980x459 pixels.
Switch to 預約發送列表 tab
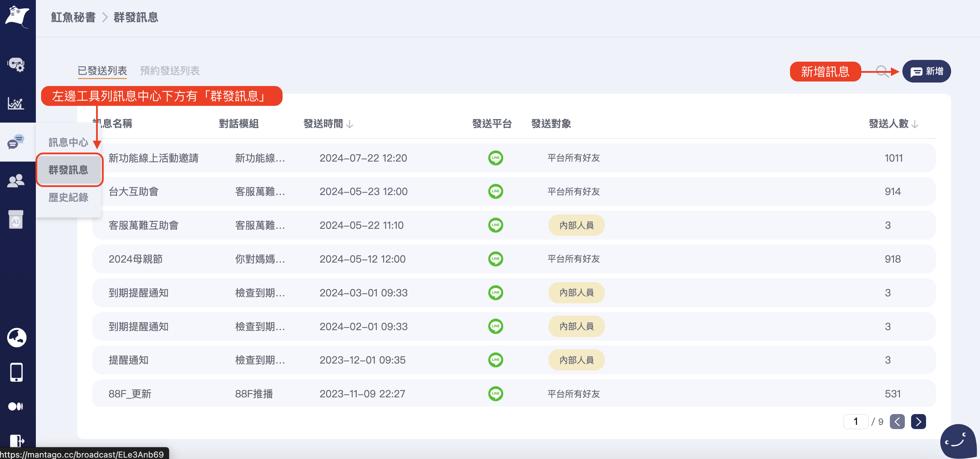tap(170, 71)
